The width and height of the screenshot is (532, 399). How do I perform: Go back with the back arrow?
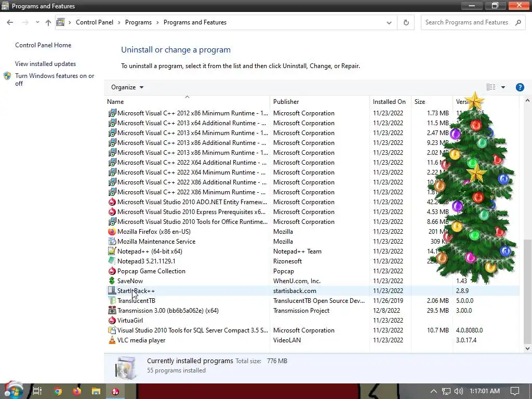[x=10, y=22]
